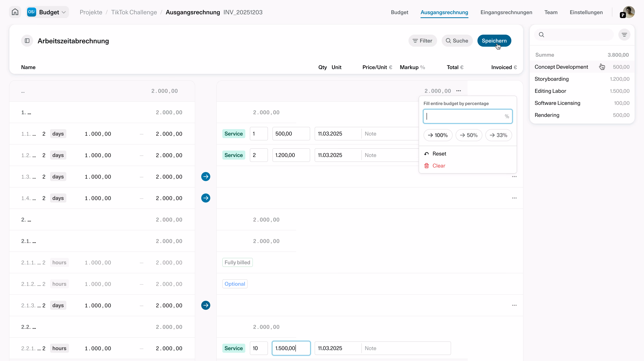Click the transfer arrow for row 1.4.
The image size is (644, 361).
click(206, 198)
